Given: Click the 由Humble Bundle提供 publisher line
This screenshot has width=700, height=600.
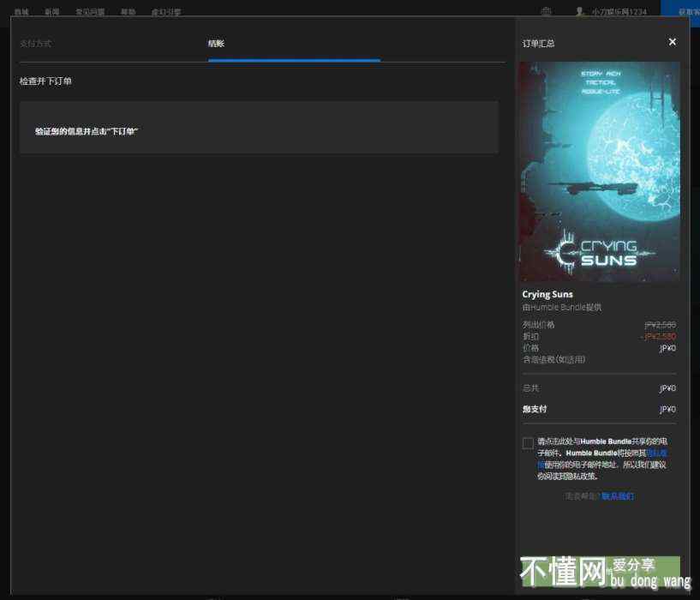Looking at the screenshot, I should pos(562,308).
